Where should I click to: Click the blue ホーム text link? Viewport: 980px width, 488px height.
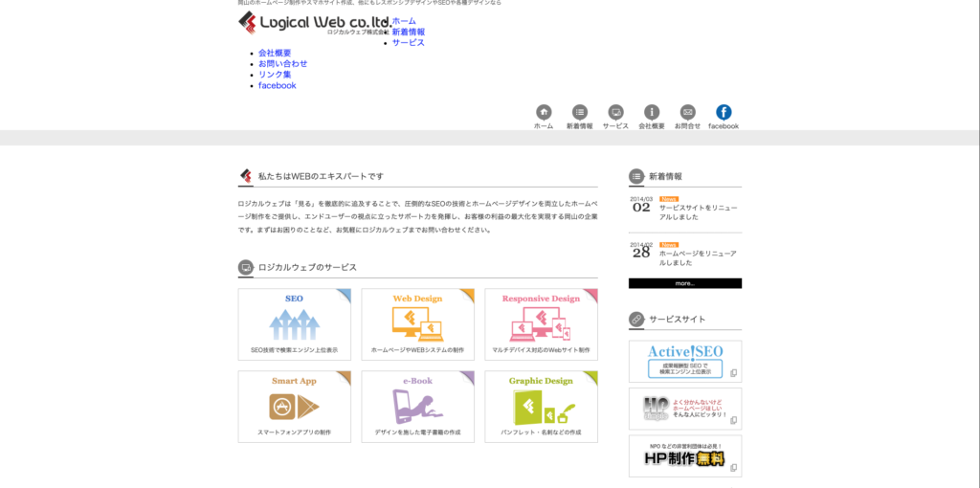(x=404, y=21)
